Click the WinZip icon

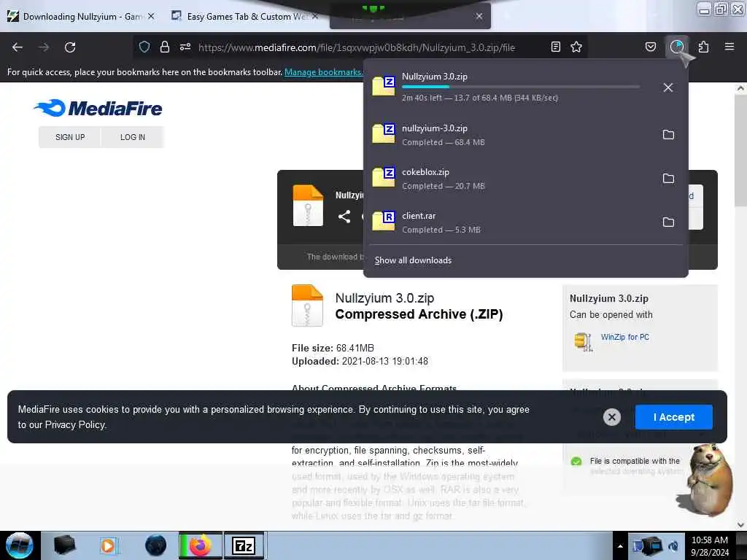coord(583,341)
